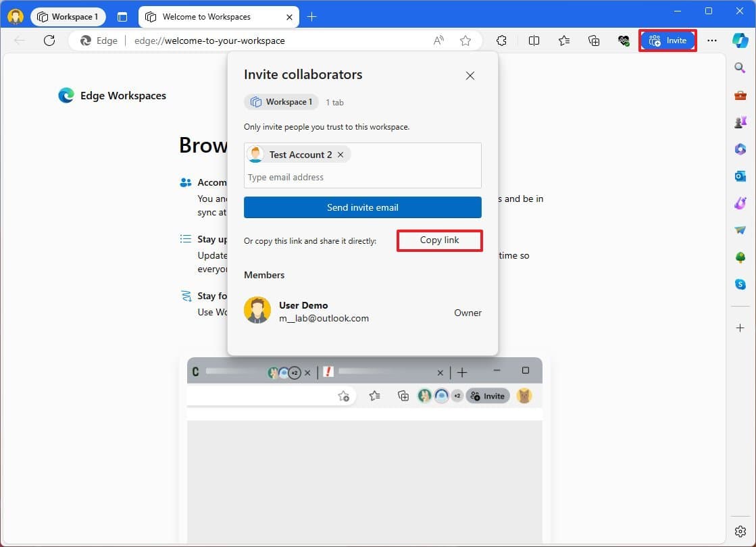Viewport: 756px width, 547px height.
Task: Toggle Split screen icon in toolbar
Action: tap(534, 41)
